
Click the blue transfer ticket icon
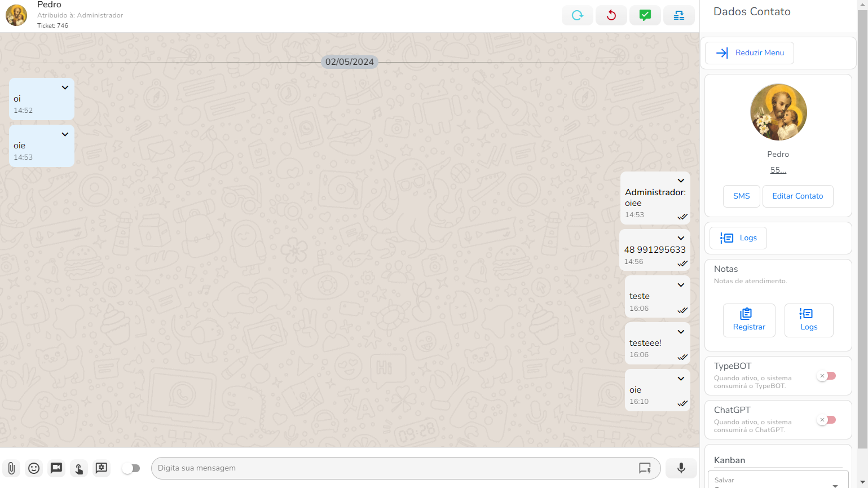(678, 15)
